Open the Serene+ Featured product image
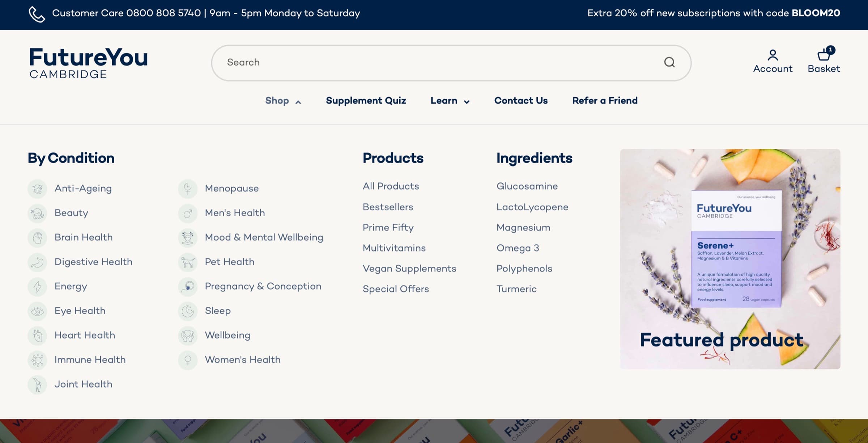The width and height of the screenshot is (868, 443). (x=730, y=259)
